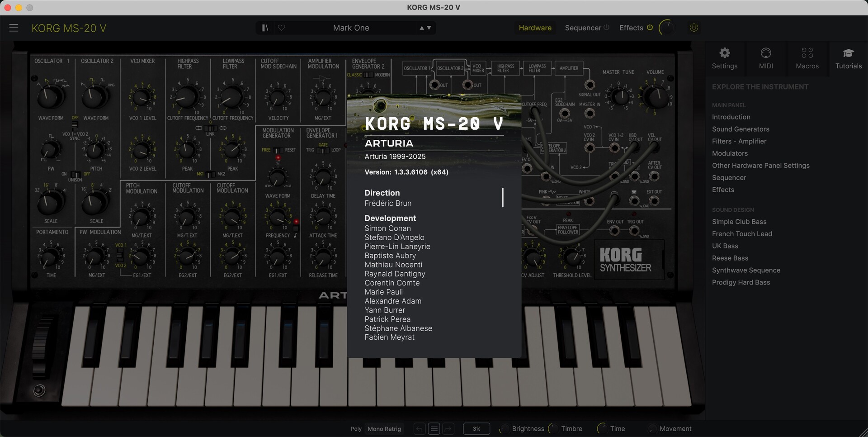Click the Time macro knob
The width and height of the screenshot is (868, 437).
[x=602, y=429]
